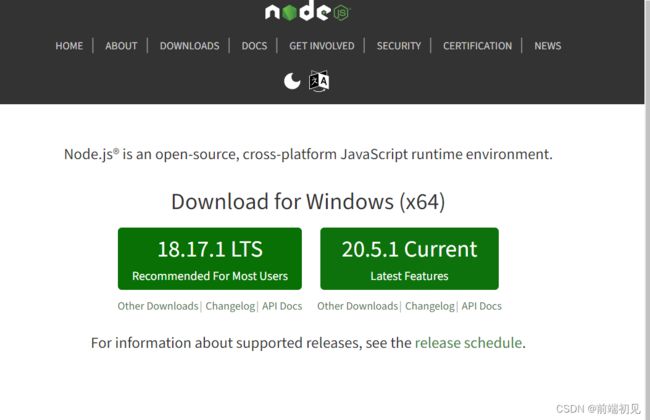650x420 pixels.
Task: Follow the release schedule link
Action: click(468, 343)
